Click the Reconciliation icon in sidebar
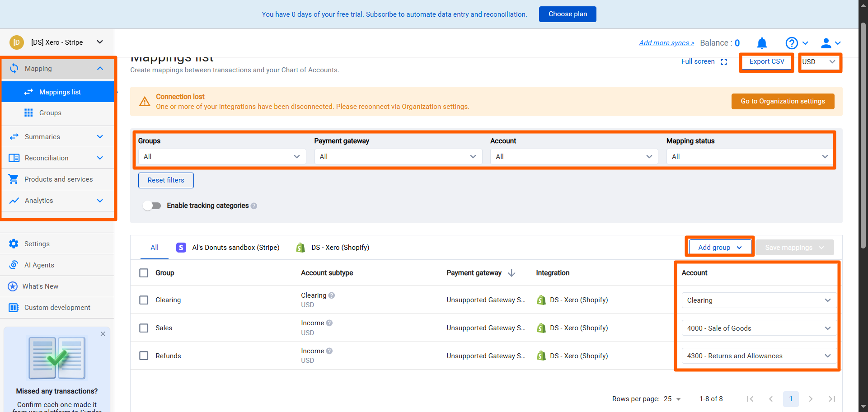This screenshot has height=412, width=868. [14, 158]
